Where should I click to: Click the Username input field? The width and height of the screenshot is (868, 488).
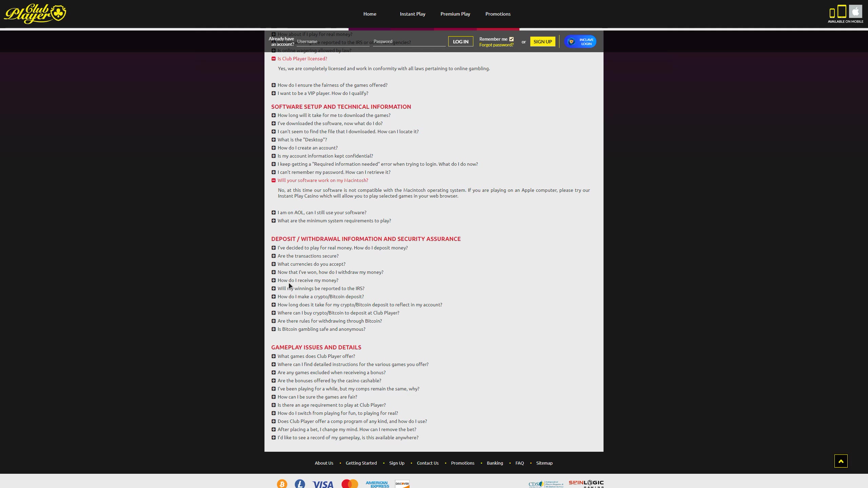tap(332, 41)
